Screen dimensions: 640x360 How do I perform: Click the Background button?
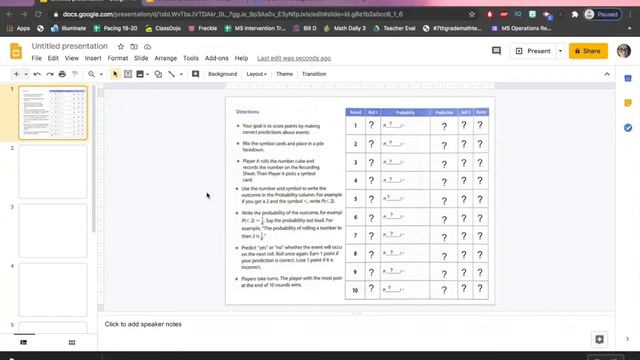tap(222, 74)
